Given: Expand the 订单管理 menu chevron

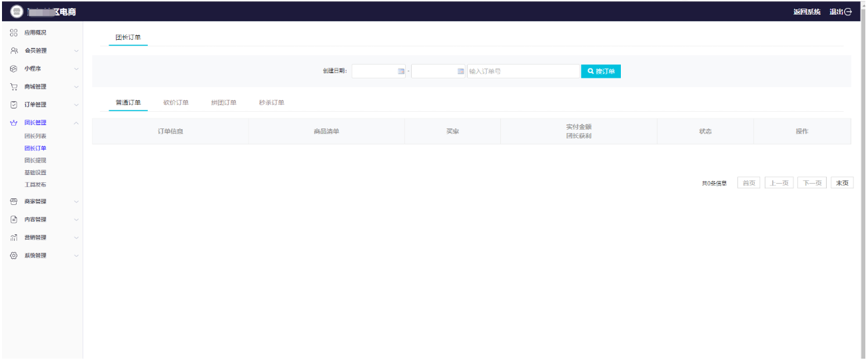Looking at the screenshot, I should [76, 105].
